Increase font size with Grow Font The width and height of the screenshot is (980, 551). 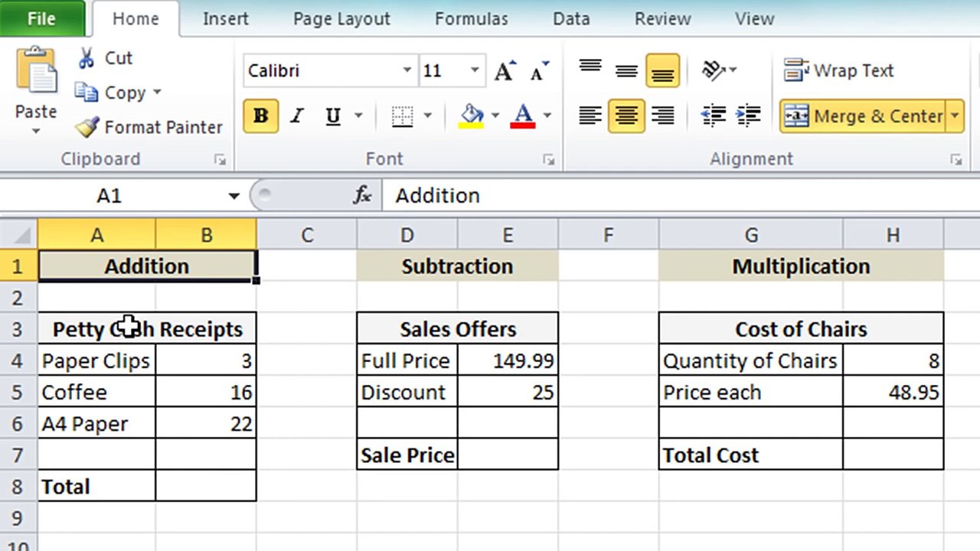(x=505, y=71)
